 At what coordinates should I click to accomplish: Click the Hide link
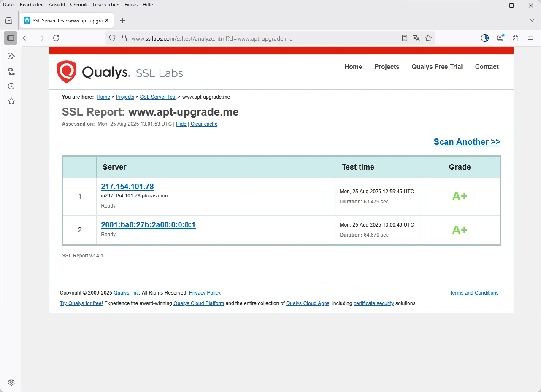[181, 124]
